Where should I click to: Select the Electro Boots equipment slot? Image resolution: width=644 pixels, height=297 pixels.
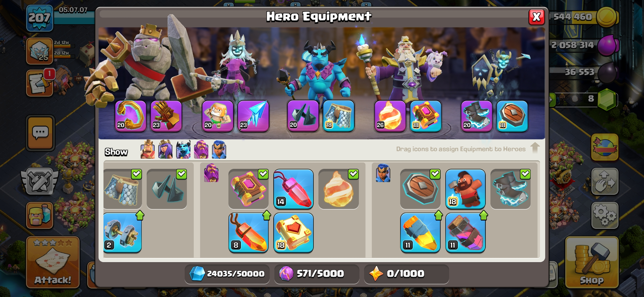click(x=477, y=116)
